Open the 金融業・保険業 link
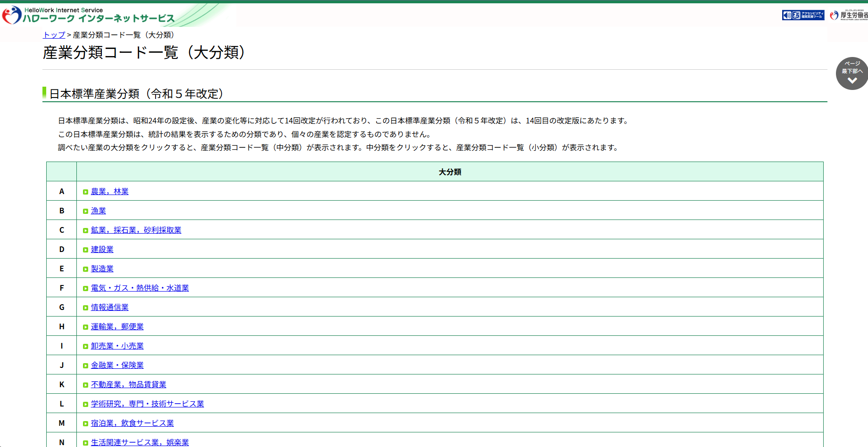Image resolution: width=868 pixels, height=447 pixels. click(x=117, y=365)
